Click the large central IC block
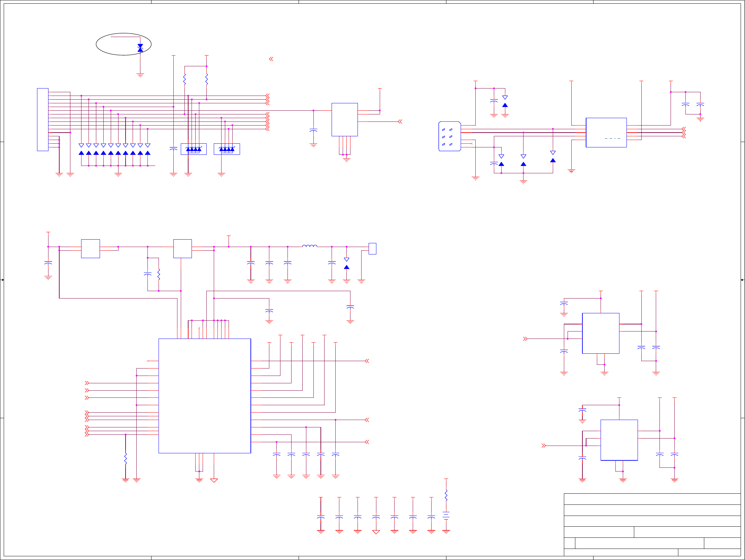This screenshot has width=745, height=560. (x=204, y=396)
